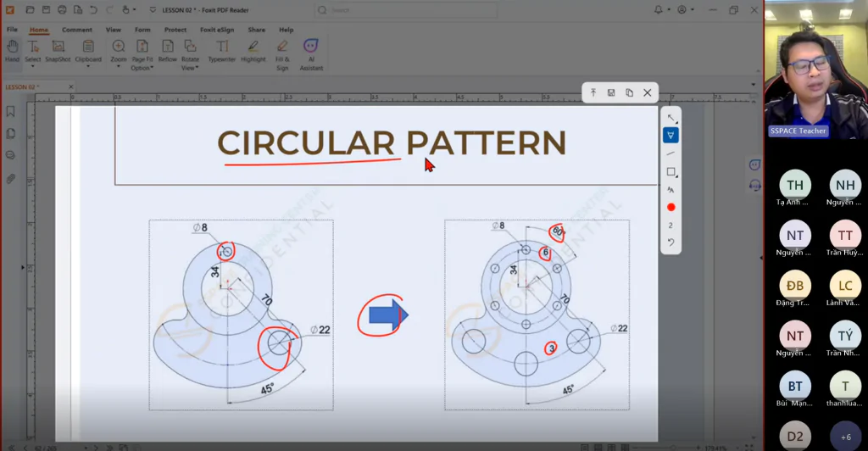This screenshot has width=868, height=451.
Task: Open the Help ribbon tab
Action: [x=287, y=30]
